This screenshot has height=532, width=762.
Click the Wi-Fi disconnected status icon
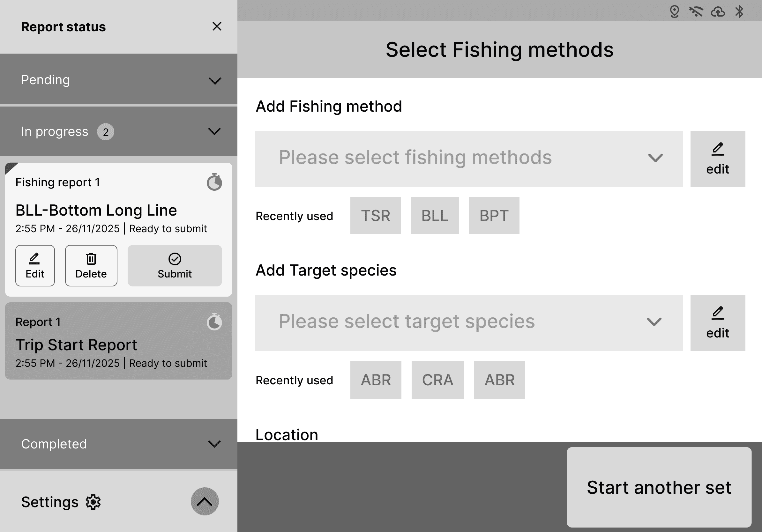pos(696,11)
